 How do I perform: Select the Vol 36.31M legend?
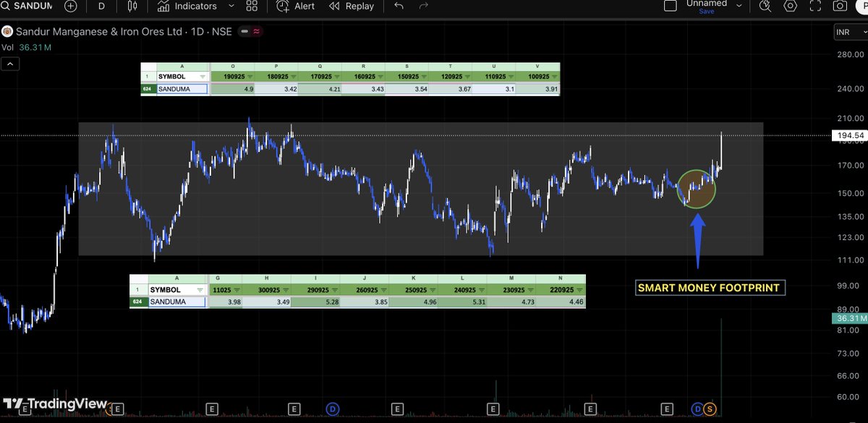point(25,48)
